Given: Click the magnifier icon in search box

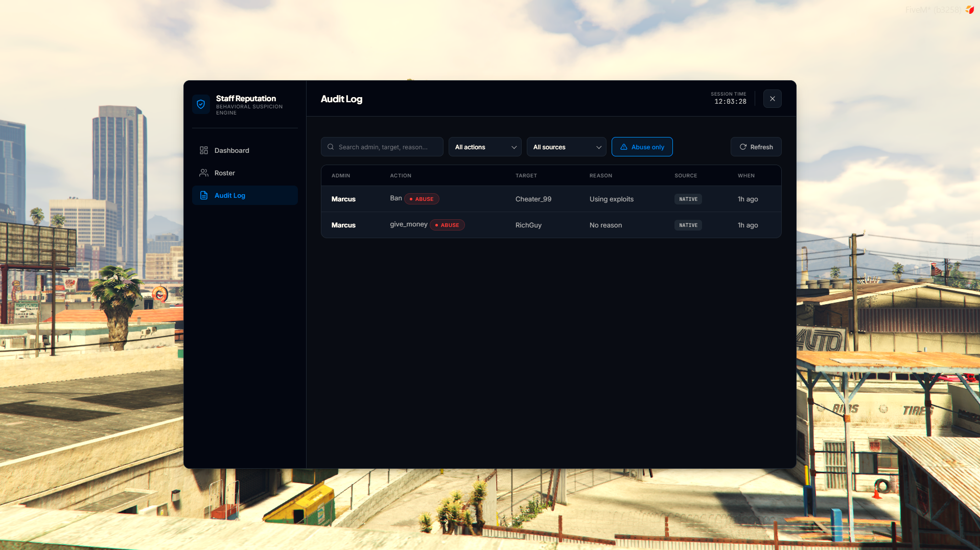Looking at the screenshot, I should click(331, 147).
